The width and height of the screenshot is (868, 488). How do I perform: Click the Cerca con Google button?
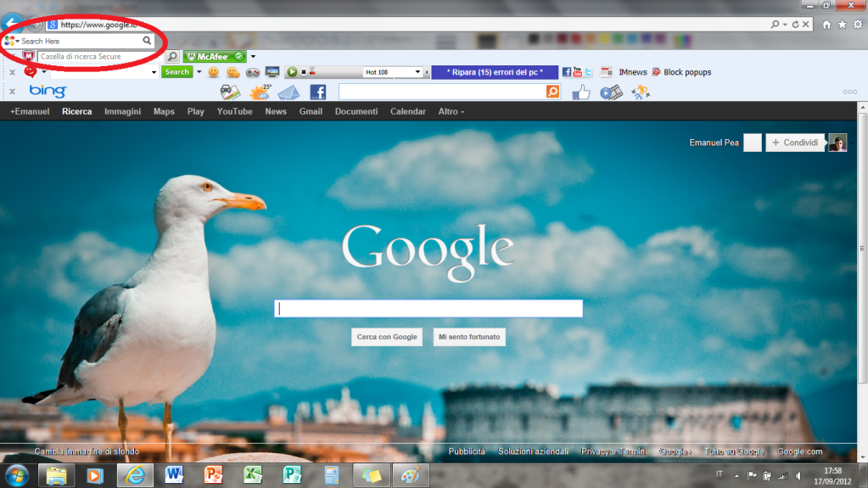(387, 337)
